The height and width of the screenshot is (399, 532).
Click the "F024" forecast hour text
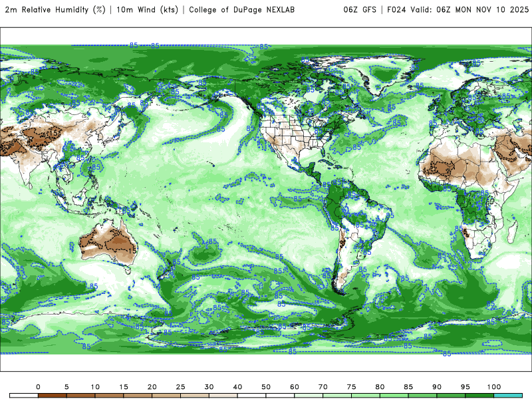pos(396,9)
